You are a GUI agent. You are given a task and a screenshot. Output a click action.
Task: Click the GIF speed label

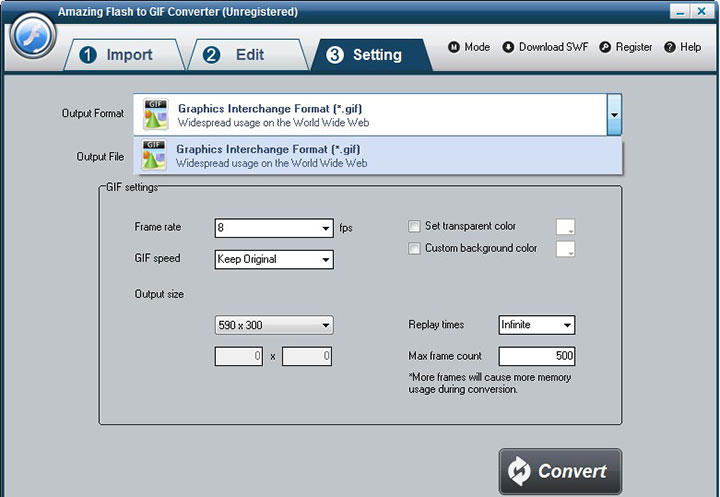[x=157, y=258]
